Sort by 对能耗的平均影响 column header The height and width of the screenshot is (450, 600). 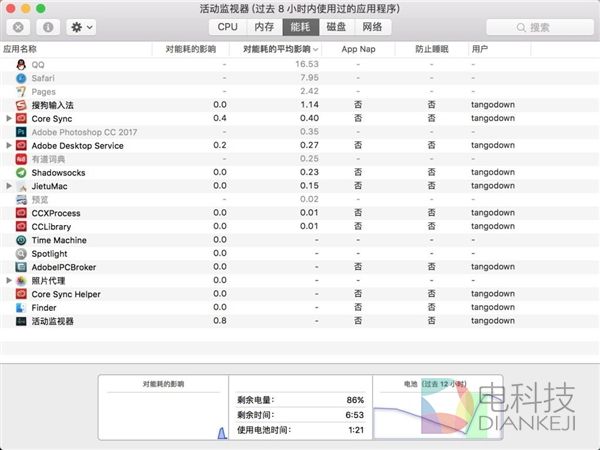point(276,49)
